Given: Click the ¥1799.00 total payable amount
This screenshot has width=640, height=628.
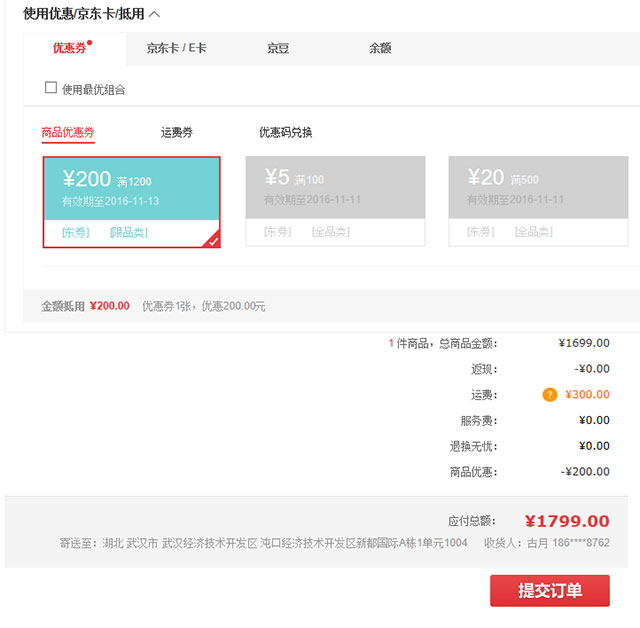Looking at the screenshot, I should tap(567, 521).
